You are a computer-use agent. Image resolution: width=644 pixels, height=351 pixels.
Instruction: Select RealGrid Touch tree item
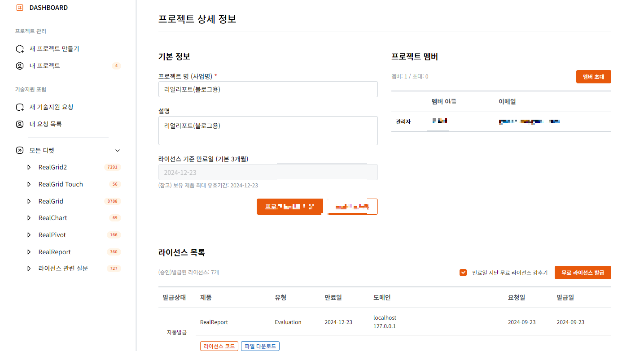(61, 184)
